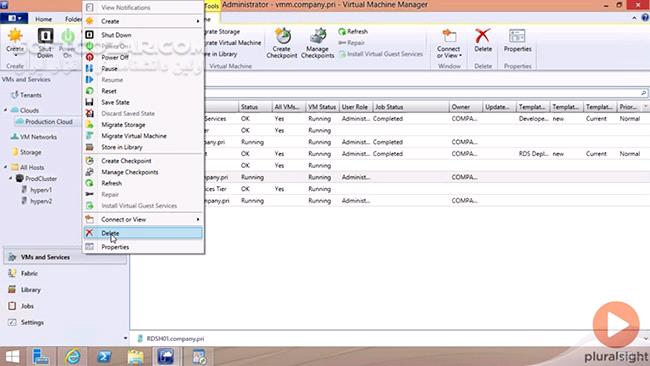Open File Explorer from the taskbar
Screen dimensions: 650x366
pos(136,356)
